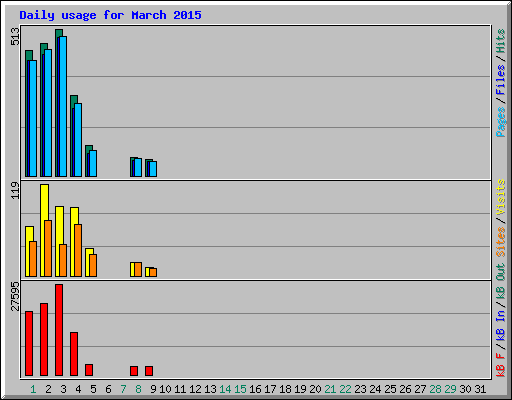512x400 pixels.
Task: Click day 15 on the x-axis
Action: (x=240, y=389)
